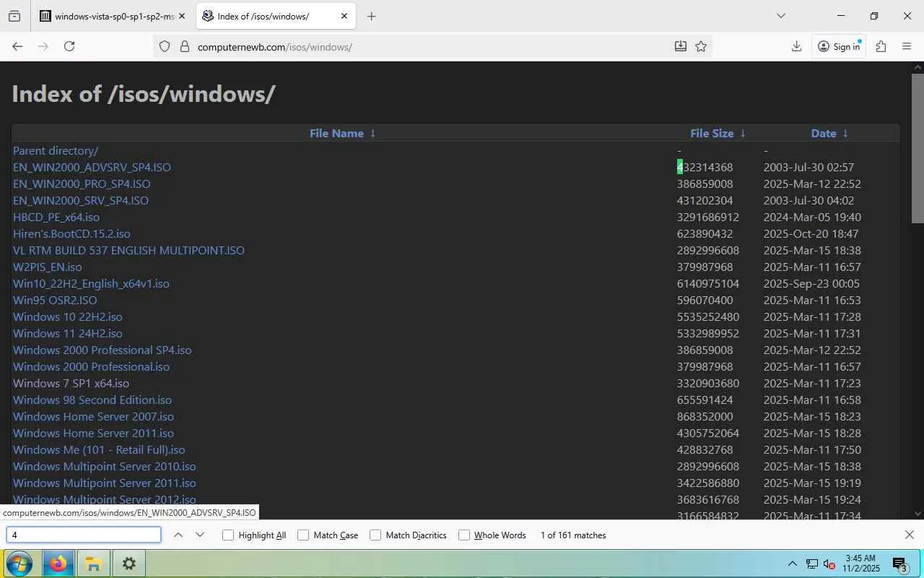Go forward to the next page
The height and width of the screenshot is (578, 924).
coord(43,46)
